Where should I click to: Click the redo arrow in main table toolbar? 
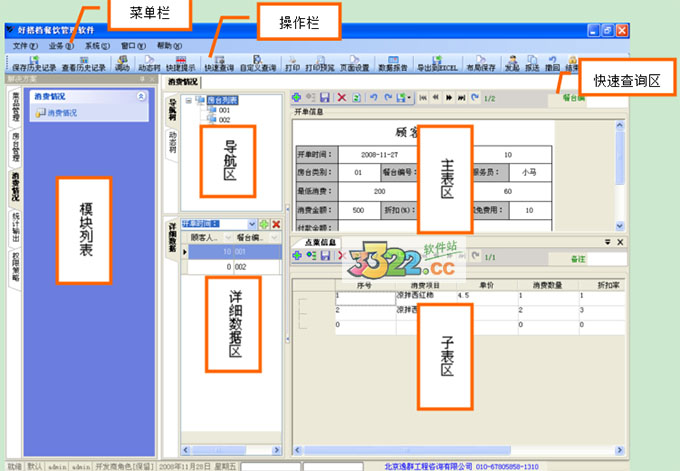point(388,98)
